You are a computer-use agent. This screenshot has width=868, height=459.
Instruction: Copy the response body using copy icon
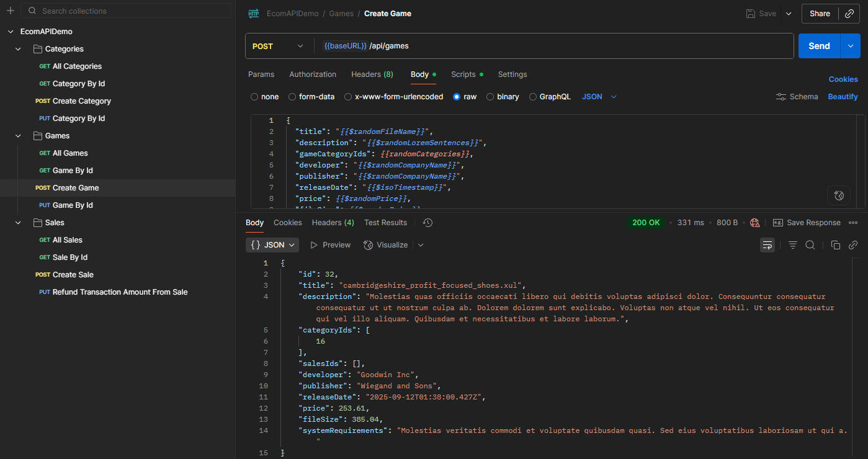(835, 245)
